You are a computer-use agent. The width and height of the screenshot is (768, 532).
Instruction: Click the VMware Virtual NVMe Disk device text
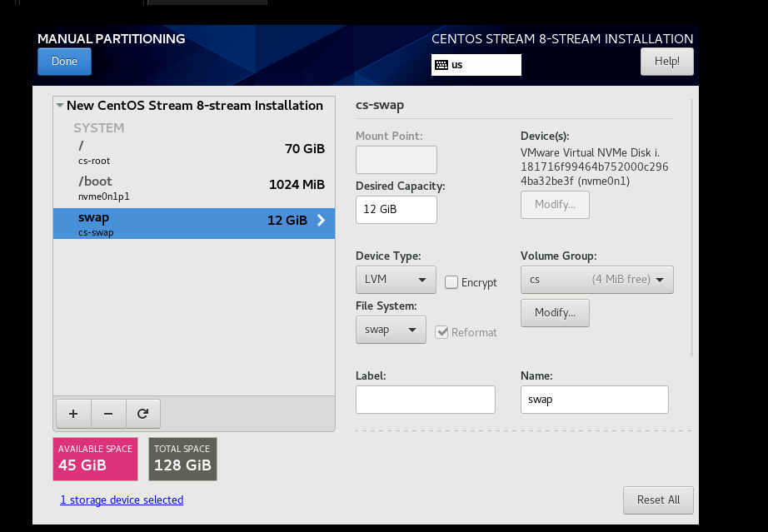[594, 167]
